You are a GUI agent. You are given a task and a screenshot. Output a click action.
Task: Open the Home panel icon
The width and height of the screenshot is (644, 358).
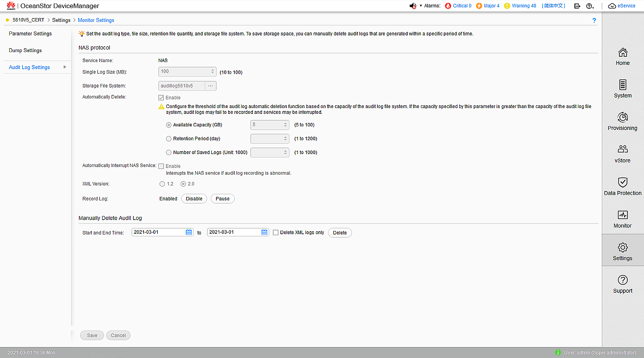point(622,57)
